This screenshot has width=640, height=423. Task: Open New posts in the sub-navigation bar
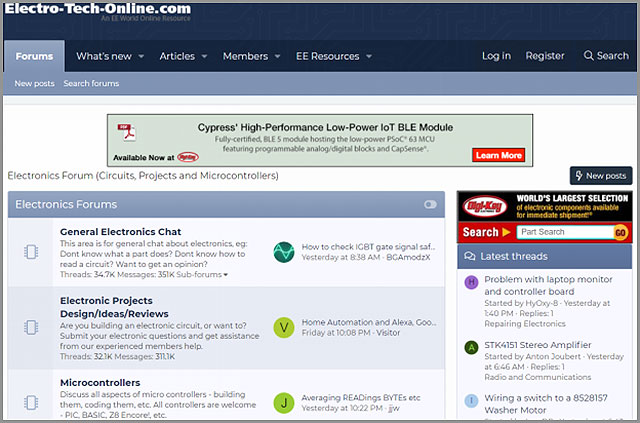click(34, 83)
